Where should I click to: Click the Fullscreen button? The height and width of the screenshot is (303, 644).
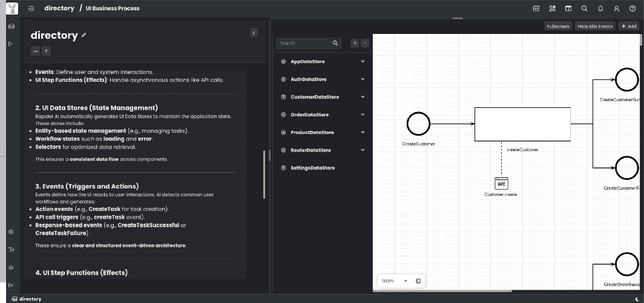558,26
